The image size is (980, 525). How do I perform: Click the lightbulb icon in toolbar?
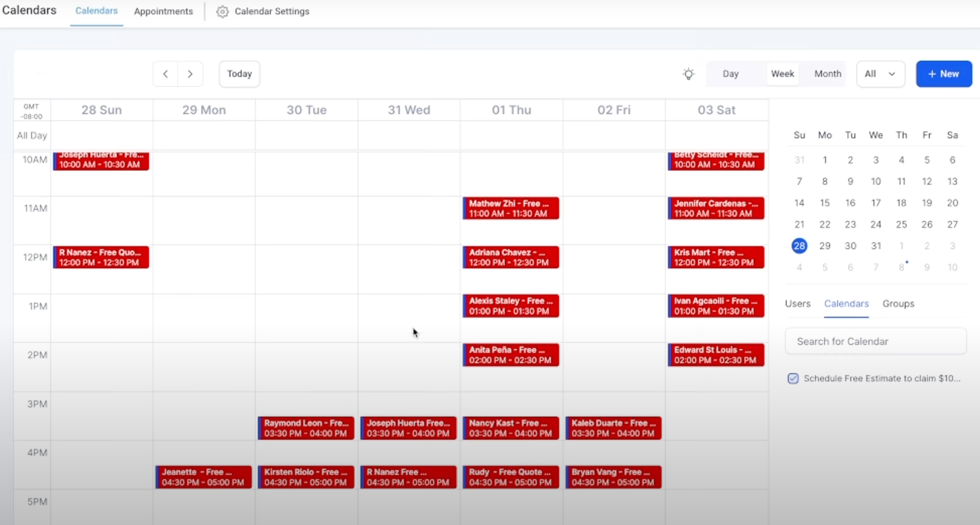coord(688,74)
